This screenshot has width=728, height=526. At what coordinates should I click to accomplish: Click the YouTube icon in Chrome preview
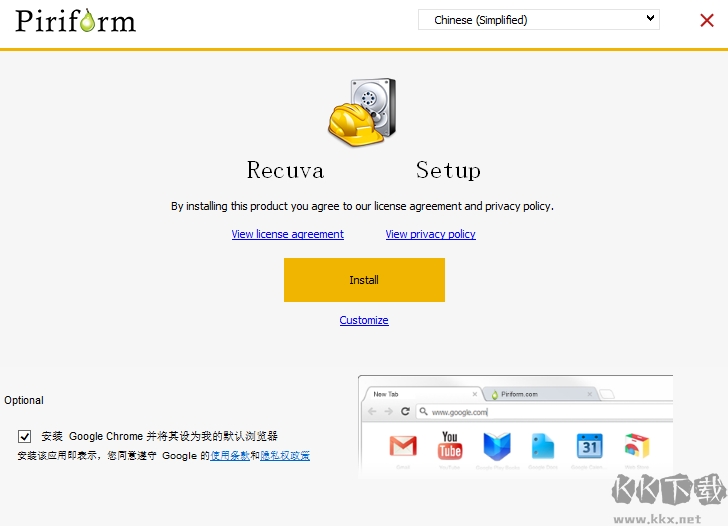pos(449,446)
